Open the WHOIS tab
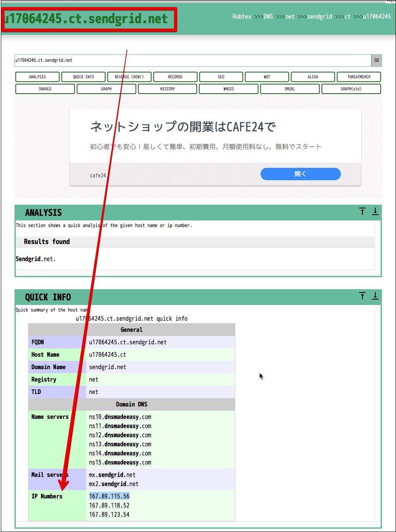The image size is (396, 532). 229,89
